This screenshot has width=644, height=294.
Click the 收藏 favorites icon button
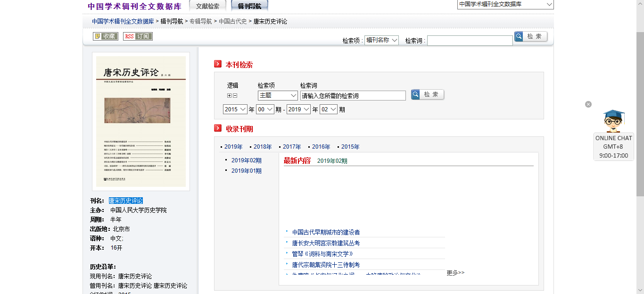[105, 36]
